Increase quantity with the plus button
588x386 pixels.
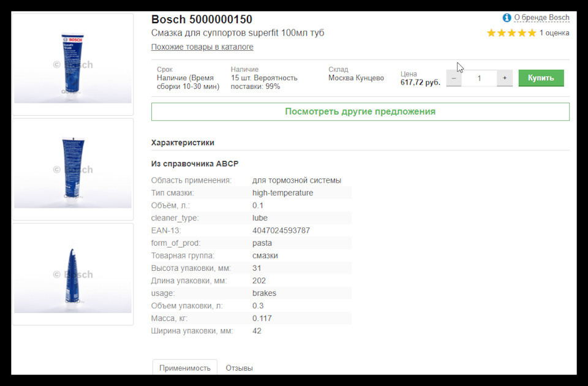[505, 78]
